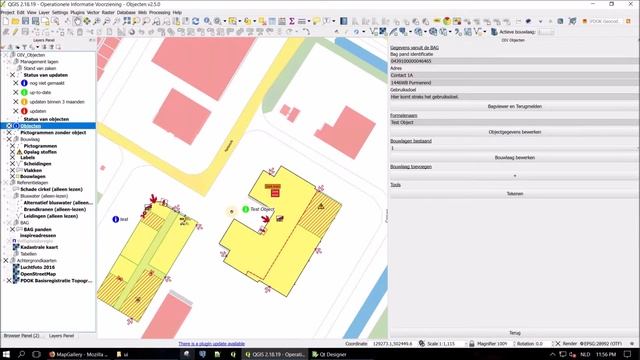Open dropdown arrow next to Select Features
This screenshot has height=360, width=640.
pos(239,21)
